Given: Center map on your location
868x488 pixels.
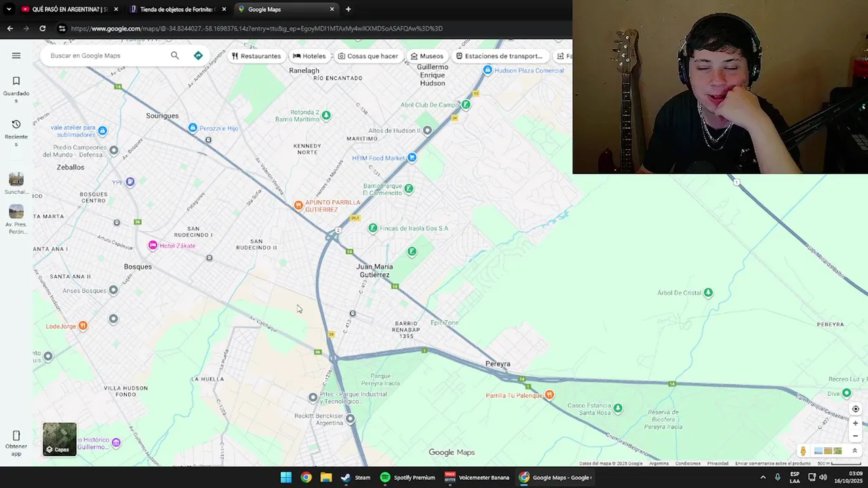Looking at the screenshot, I should pos(855,409).
